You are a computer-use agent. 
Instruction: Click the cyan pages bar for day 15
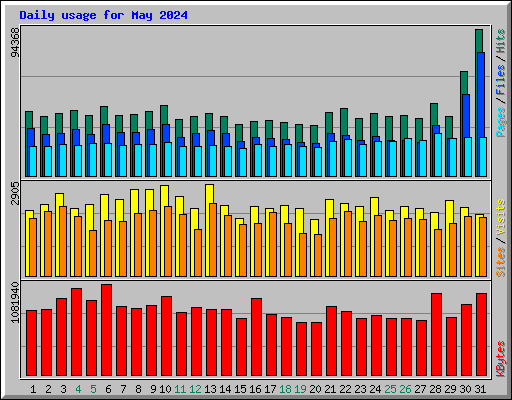pos(243,162)
